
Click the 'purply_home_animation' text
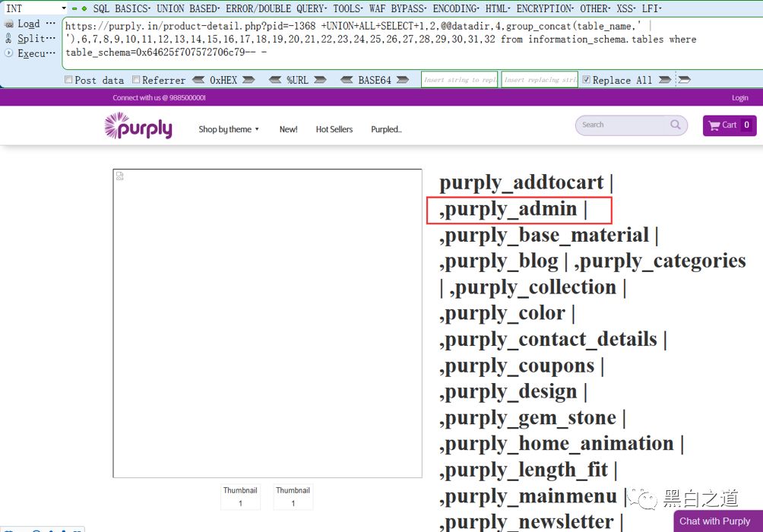[x=559, y=445]
